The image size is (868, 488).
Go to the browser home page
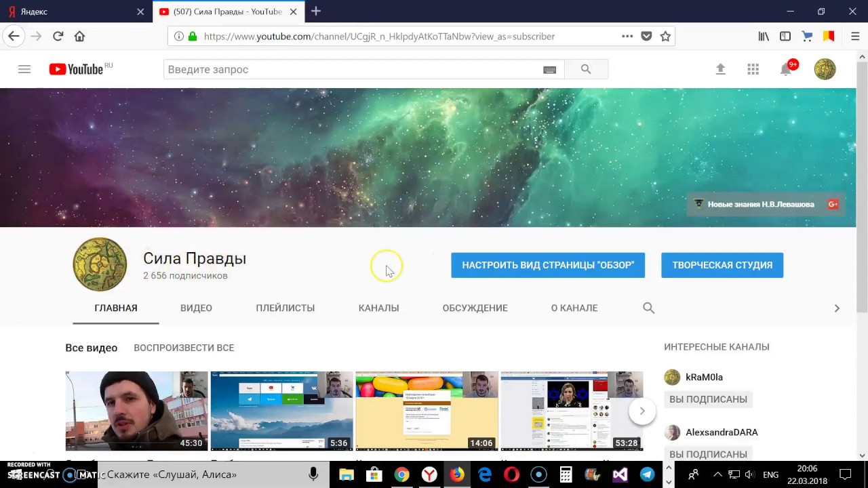tap(79, 36)
